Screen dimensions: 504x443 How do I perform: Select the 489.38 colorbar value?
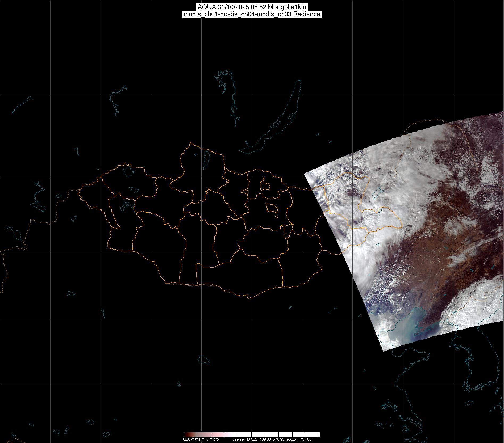coord(265,439)
